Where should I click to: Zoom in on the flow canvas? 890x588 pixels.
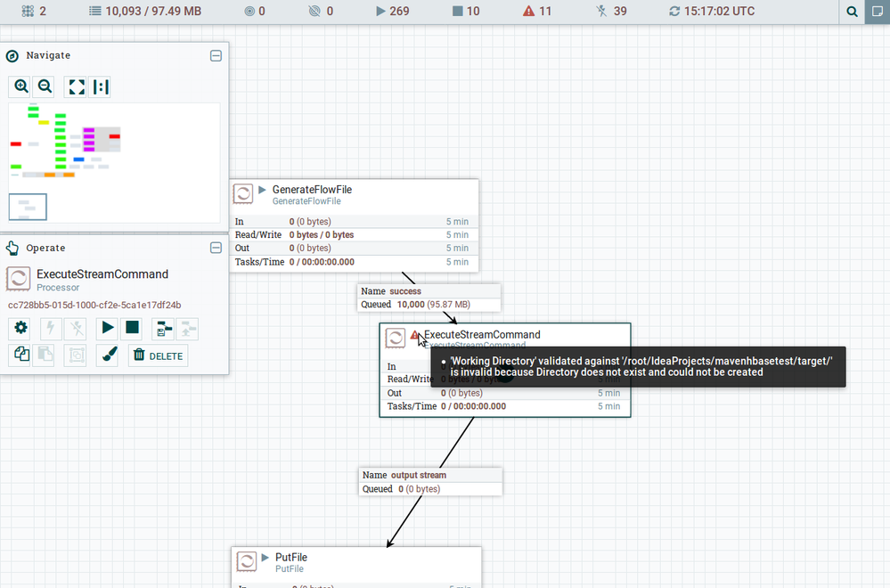tap(20, 86)
